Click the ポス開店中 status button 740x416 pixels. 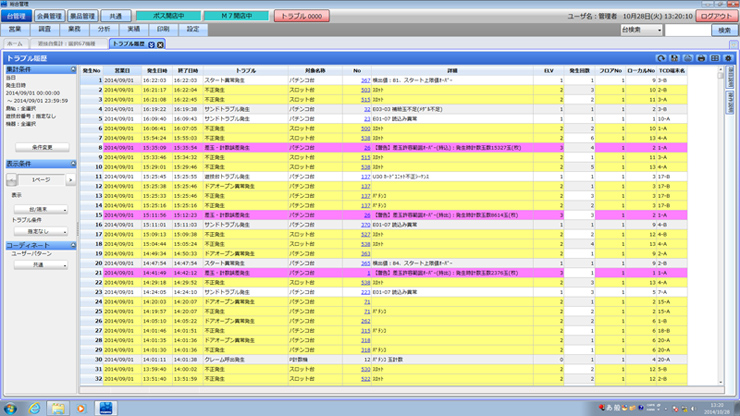pyautogui.click(x=168, y=16)
